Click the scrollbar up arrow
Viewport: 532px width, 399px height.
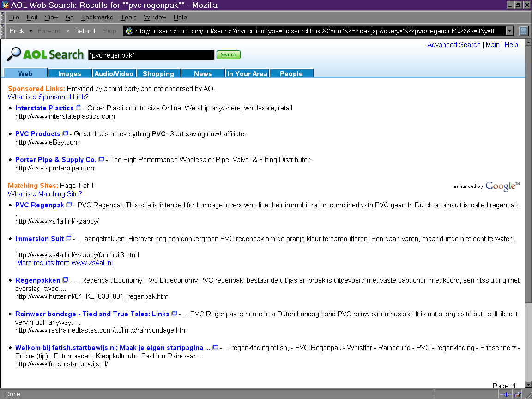coord(528,43)
